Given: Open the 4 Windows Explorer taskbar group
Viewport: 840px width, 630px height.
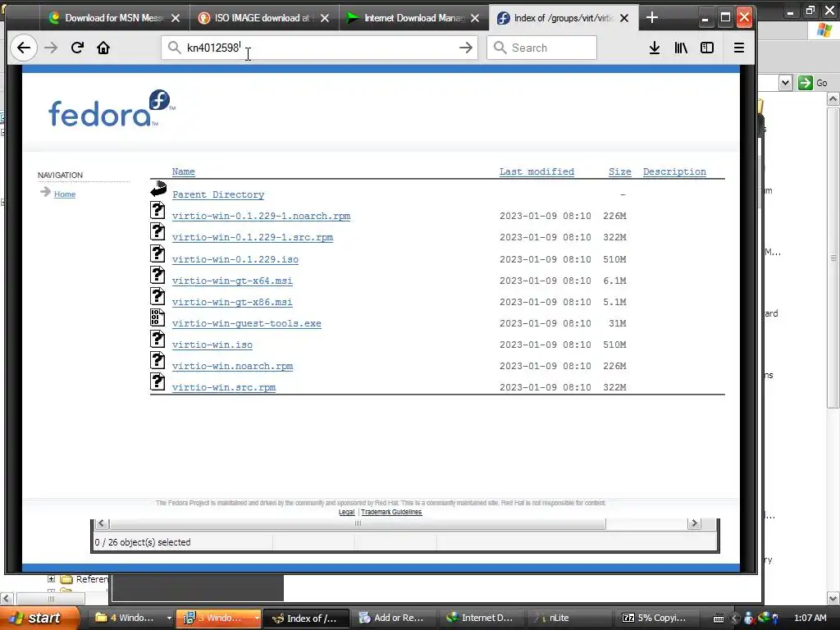Looking at the screenshot, I should 132,618.
